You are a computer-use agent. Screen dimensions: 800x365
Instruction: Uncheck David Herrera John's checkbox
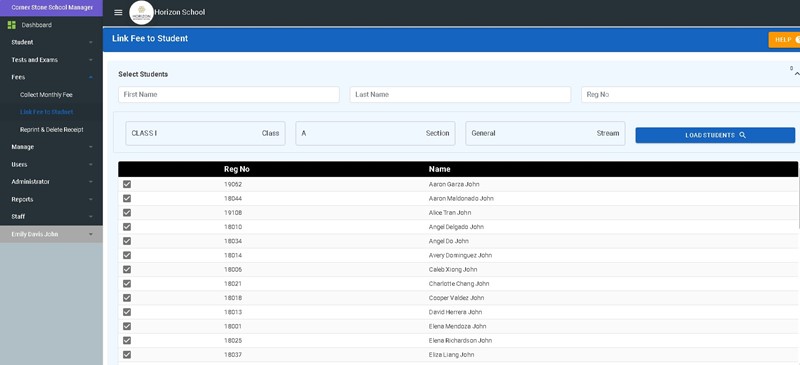(127, 312)
